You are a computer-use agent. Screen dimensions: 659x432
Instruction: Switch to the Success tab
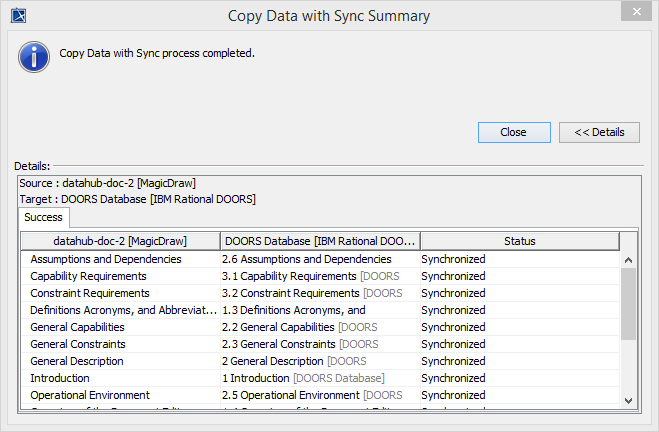tap(44, 217)
